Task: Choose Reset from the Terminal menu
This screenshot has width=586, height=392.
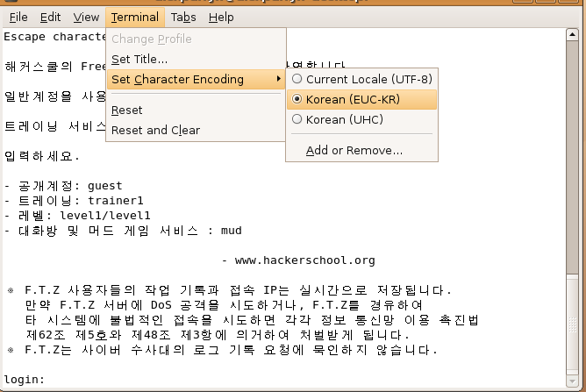Action: 127,110
